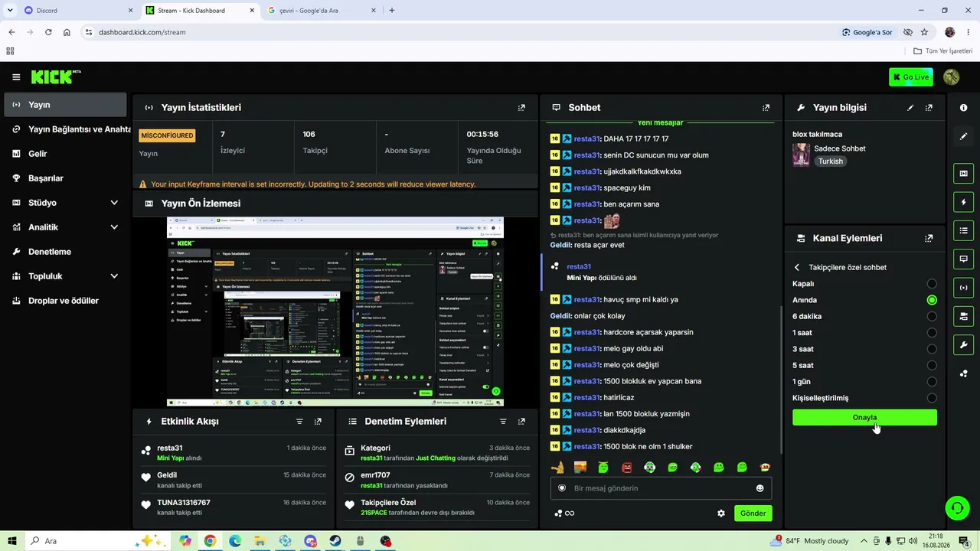This screenshot has height=551, width=980.
Task: Open the filter icon in Etkinlik Akışı
Action: click(x=299, y=422)
